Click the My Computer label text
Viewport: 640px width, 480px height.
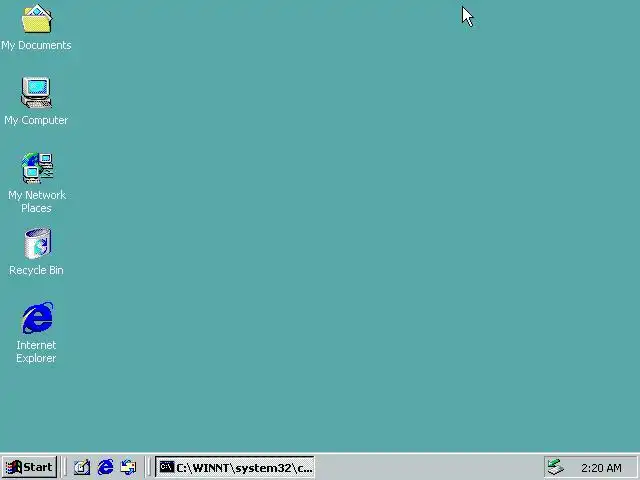pyautogui.click(x=36, y=120)
